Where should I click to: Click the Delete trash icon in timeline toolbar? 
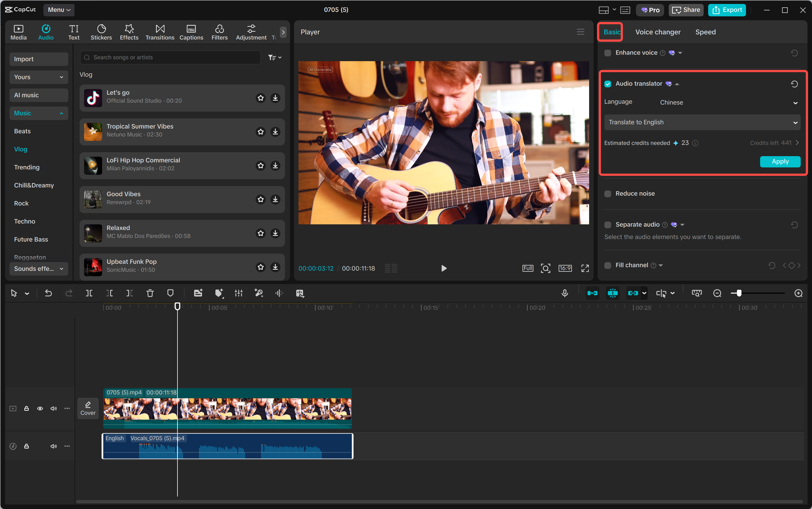pos(150,293)
